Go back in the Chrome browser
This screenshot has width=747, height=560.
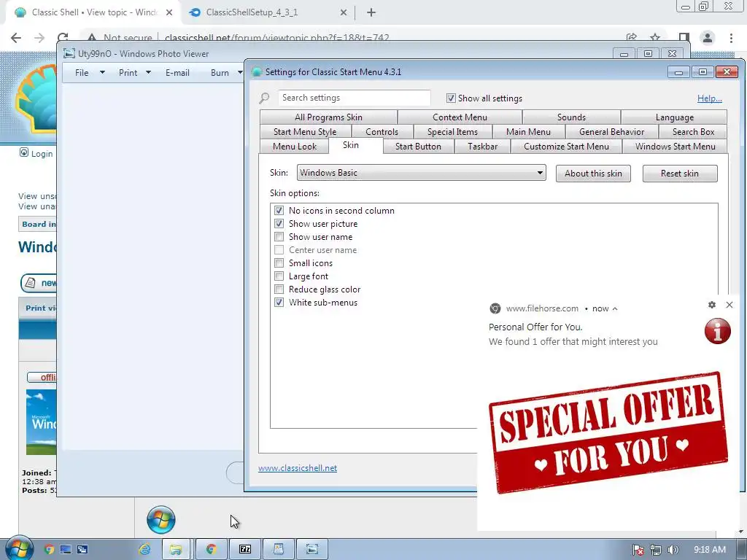16,38
